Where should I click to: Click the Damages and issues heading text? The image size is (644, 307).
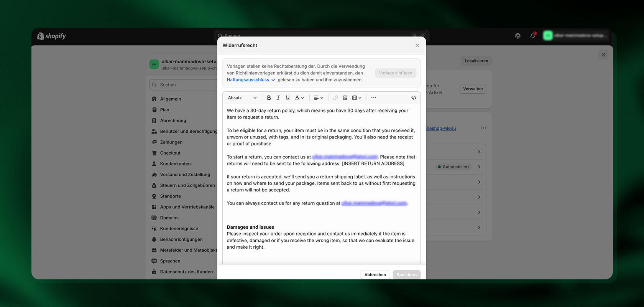[x=250, y=227]
